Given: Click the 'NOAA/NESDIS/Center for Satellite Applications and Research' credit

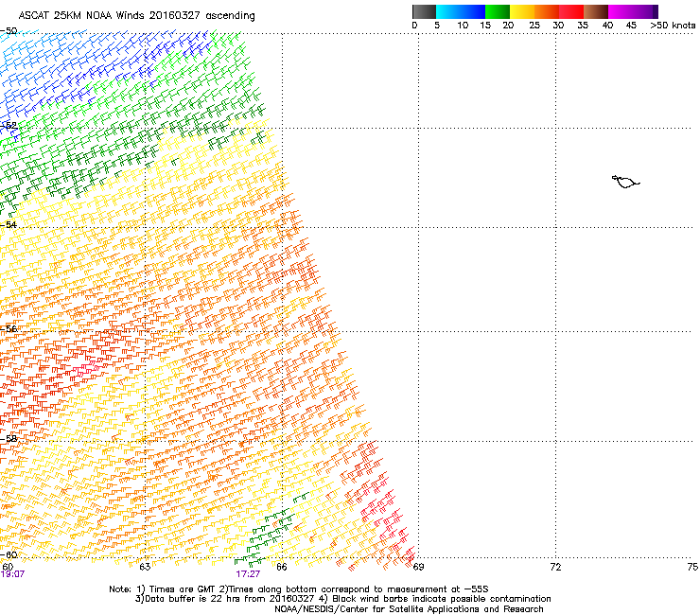Looking at the screenshot, I should (x=409, y=609).
